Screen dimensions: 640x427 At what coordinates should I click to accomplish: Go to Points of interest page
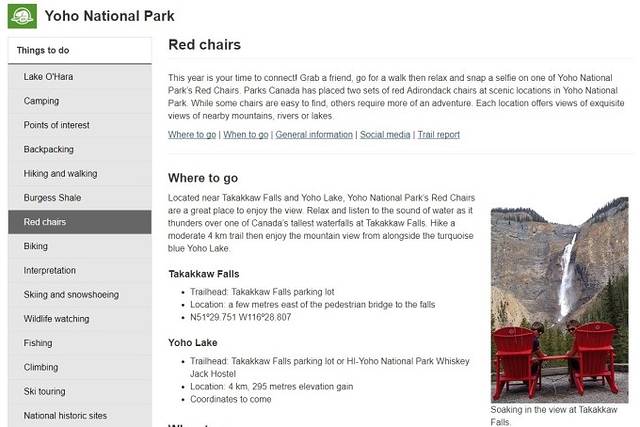click(x=56, y=125)
